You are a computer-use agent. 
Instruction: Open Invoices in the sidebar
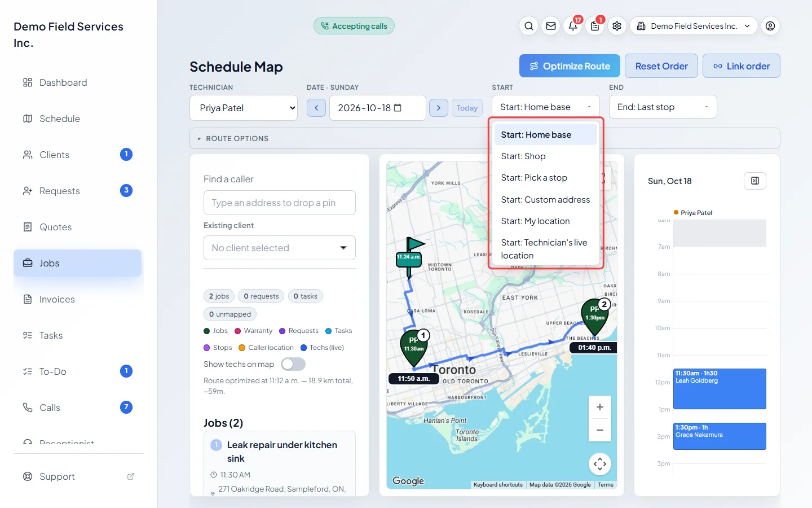78,299
